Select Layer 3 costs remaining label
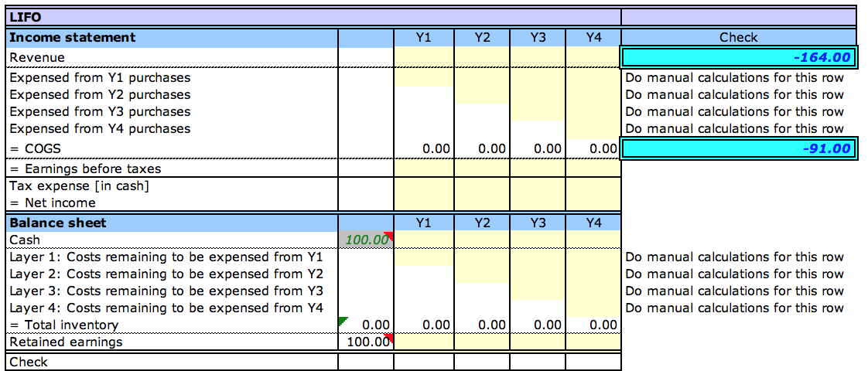Viewport: 868px width, 371px height. [166, 291]
